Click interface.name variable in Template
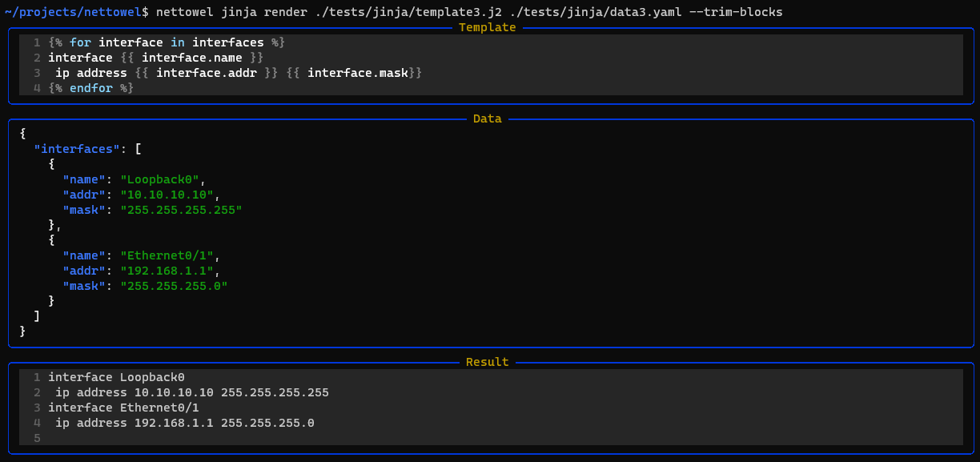Image resolution: width=980 pixels, height=462 pixels. [192, 58]
